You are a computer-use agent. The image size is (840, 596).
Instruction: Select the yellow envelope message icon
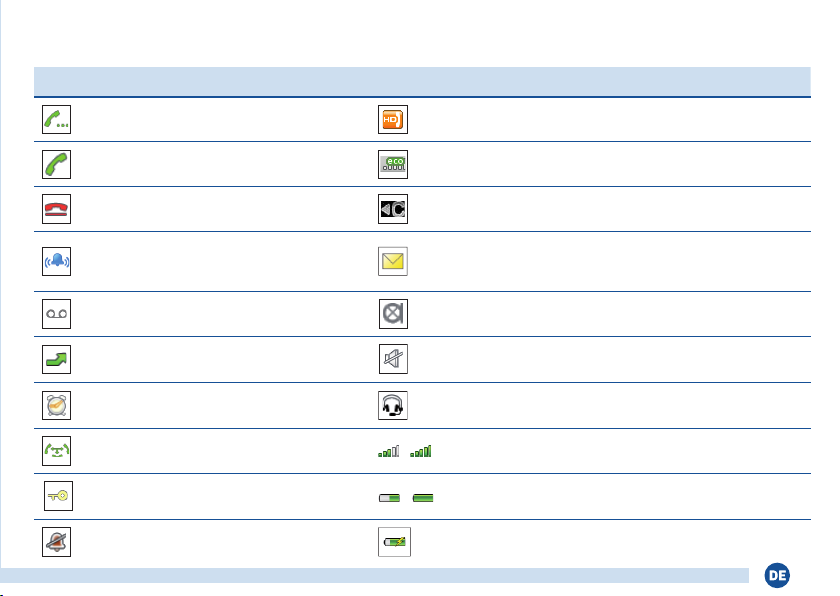pyautogui.click(x=393, y=261)
